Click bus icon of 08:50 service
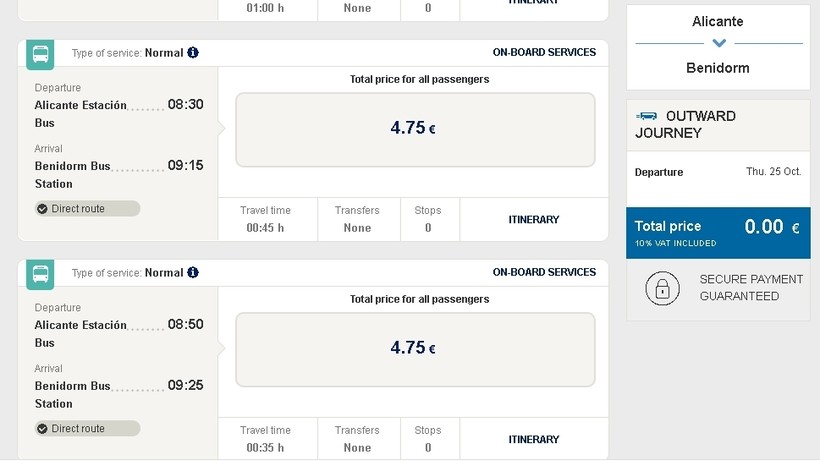Screen dimensions: 820x466 [x=40, y=274]
